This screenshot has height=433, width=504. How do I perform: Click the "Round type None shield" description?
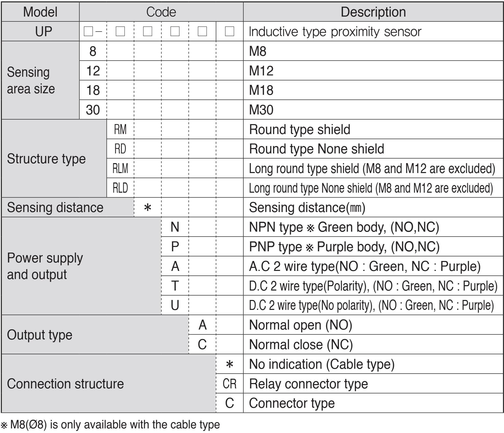coord(316,149)
